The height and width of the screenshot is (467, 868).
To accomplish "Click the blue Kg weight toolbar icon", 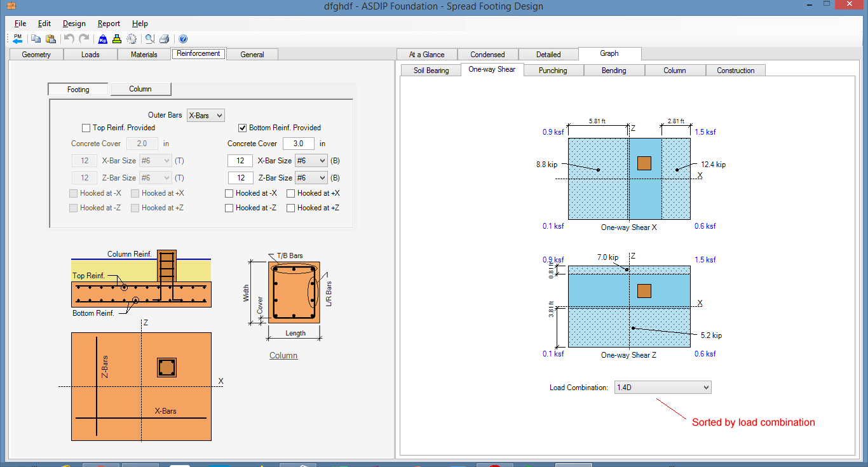I will (102, 39).
